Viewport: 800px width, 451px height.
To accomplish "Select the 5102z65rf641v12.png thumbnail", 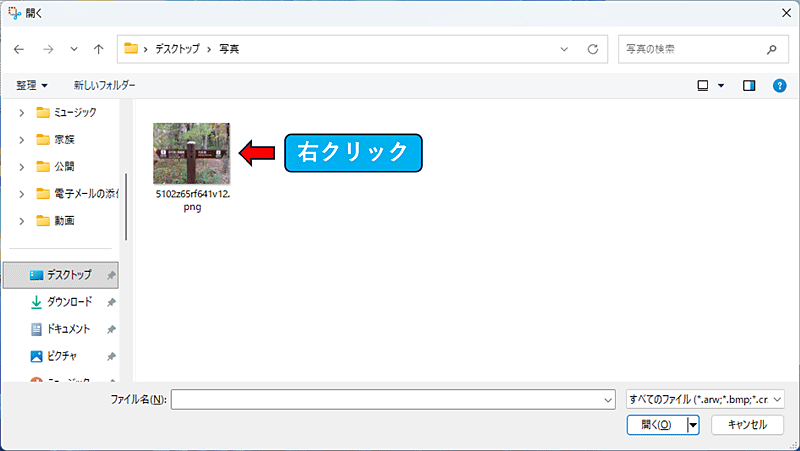I will pyautogui.click(x=191, y=153).
